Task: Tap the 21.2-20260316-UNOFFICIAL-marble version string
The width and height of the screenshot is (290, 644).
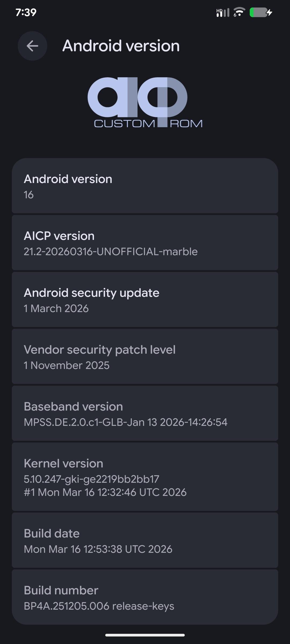Action: [x=111, y=252]
